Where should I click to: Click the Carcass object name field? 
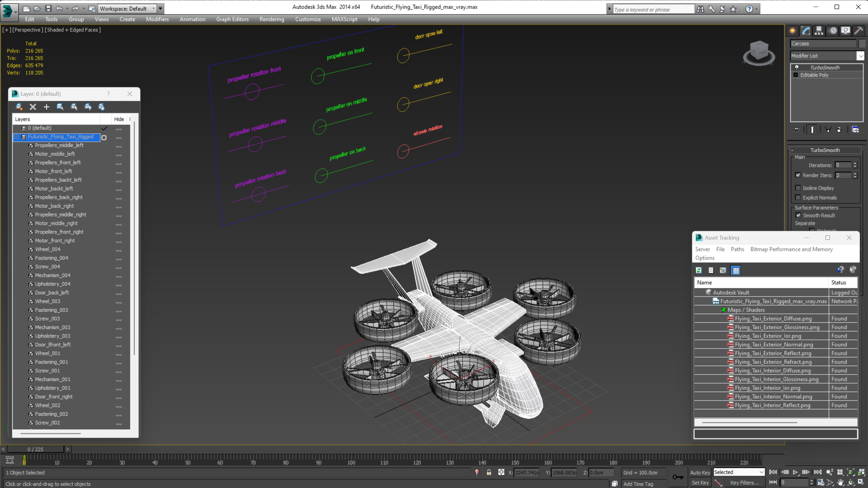point(823,43)
